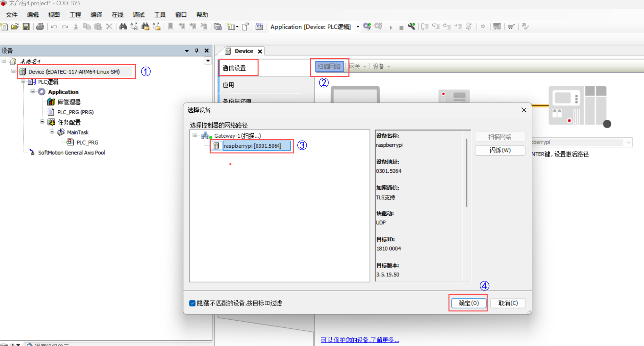Click the device info panel scrollbar
The height and width of the screenshot is (346, 644).
click(x=467, y=173)
